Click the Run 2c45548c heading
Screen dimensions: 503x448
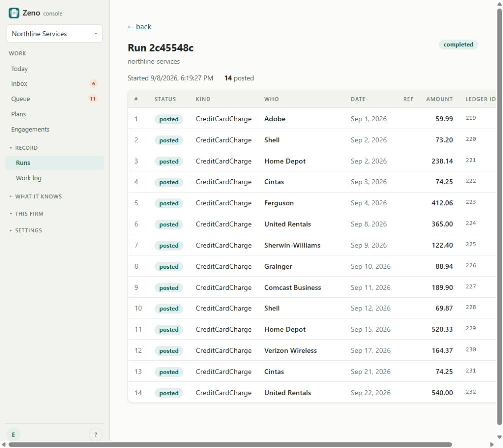tap(161, 48)
